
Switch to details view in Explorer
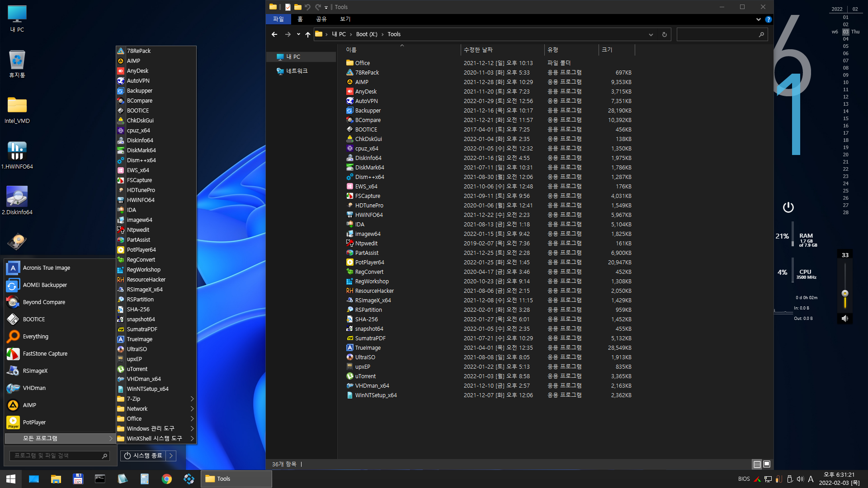pyautogui.click(x=757, y=464)
